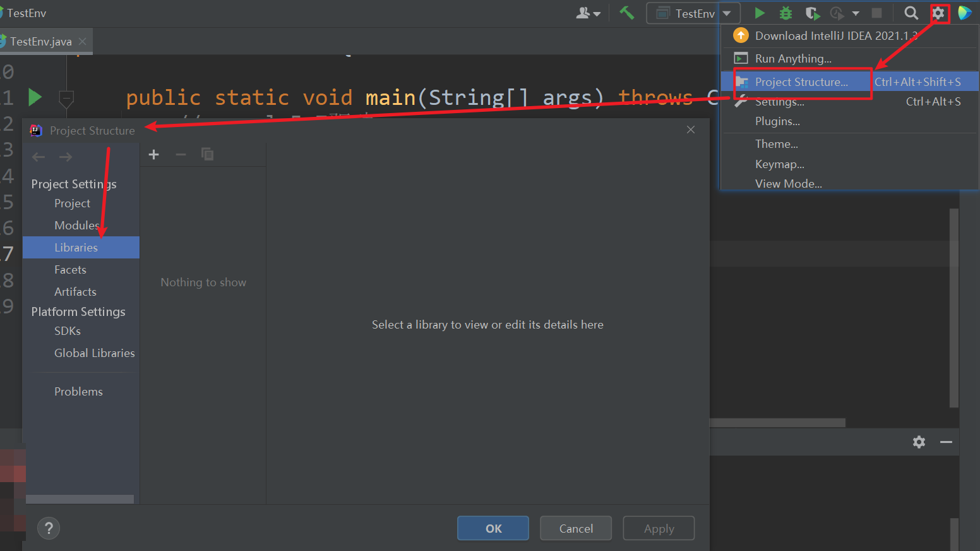Click the gutter run icon beside main method

(x=35, y=97)
